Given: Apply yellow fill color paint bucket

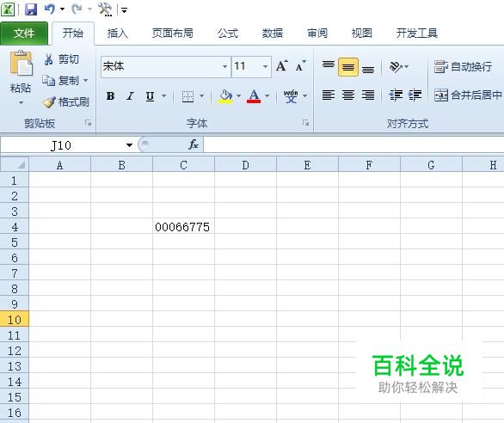Looking at the screenshot, I should point(225,96).
